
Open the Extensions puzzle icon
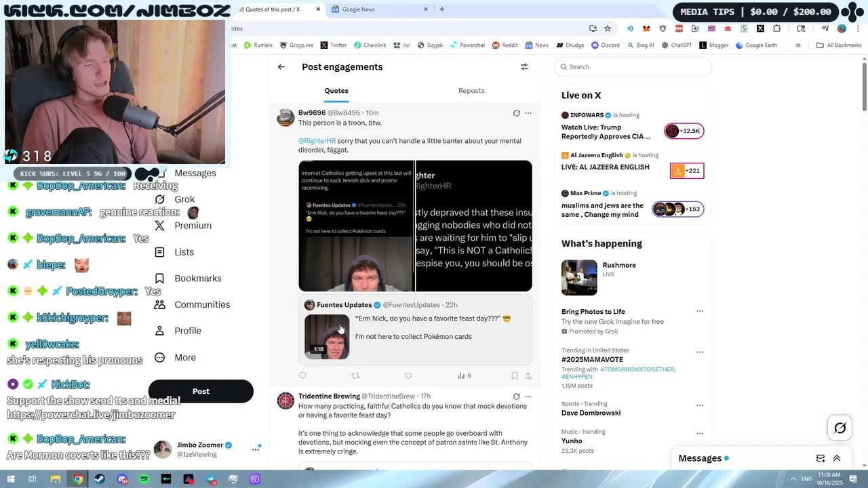point(776,28)
